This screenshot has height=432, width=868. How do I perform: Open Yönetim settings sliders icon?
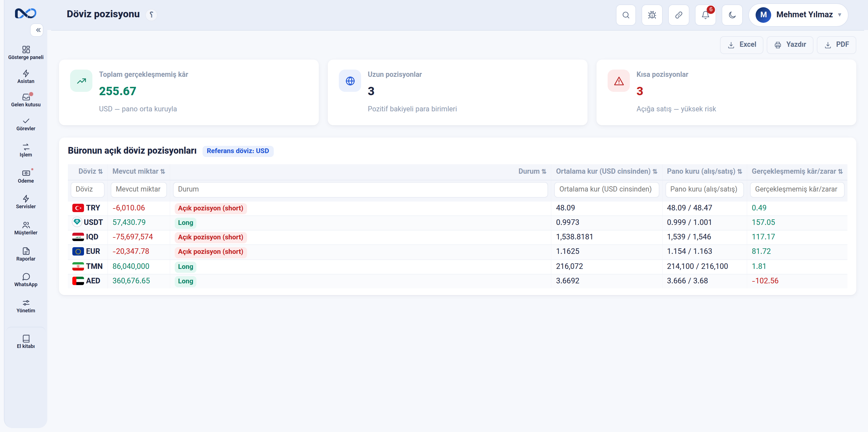(x=26, y=306)
